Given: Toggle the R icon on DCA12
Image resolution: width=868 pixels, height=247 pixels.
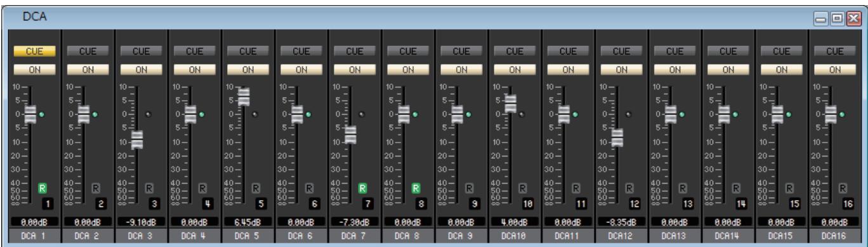Looking at the screenshot, I should coord(629,187).
